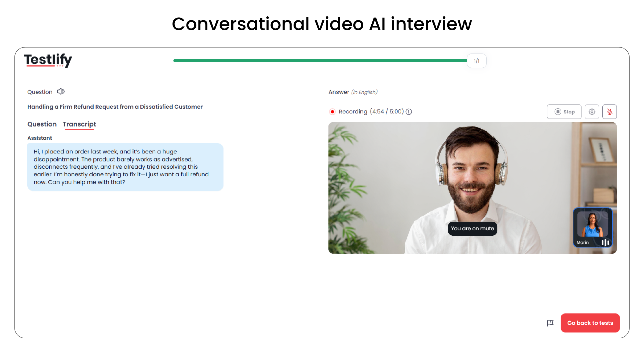Click the 1/1 question counter badge
Screen dimensions: 644x352
476,61
